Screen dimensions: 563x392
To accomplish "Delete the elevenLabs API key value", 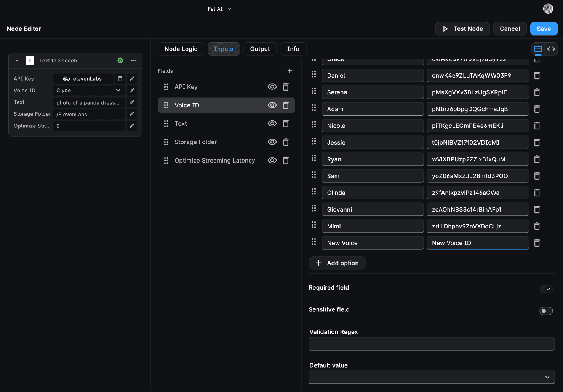I will (x=120, y=79).
